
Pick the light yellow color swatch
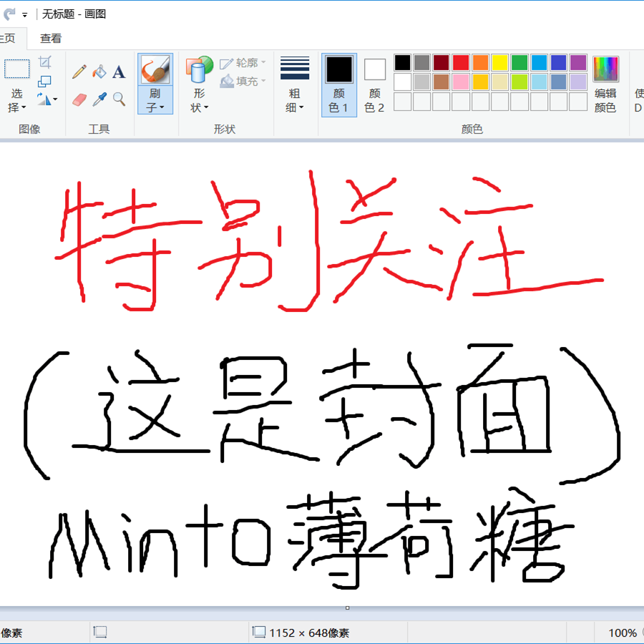click(500, 82)
